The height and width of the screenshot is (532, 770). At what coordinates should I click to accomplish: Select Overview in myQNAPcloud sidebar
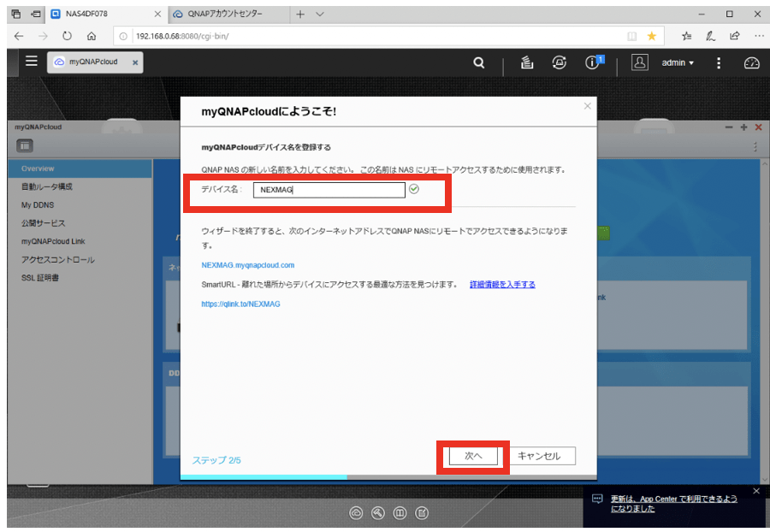point(80,168)
